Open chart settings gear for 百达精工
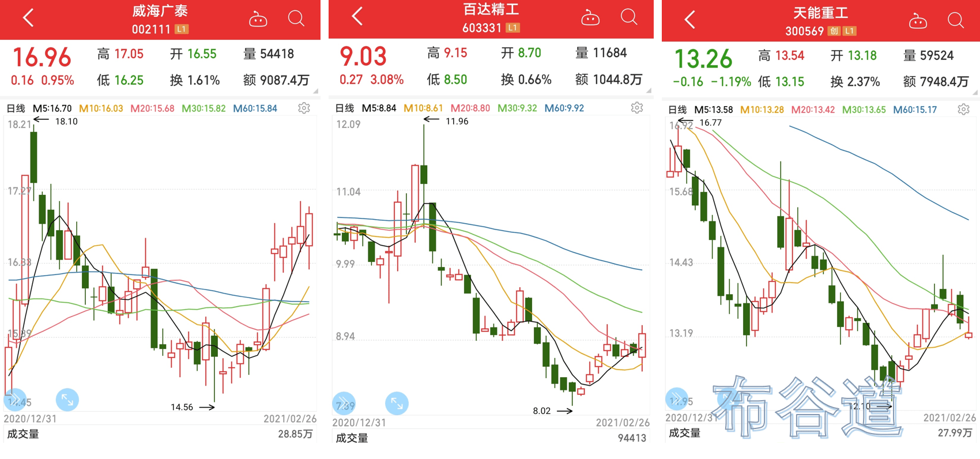This screenshot has height=459, width=980. coord(636,107)
